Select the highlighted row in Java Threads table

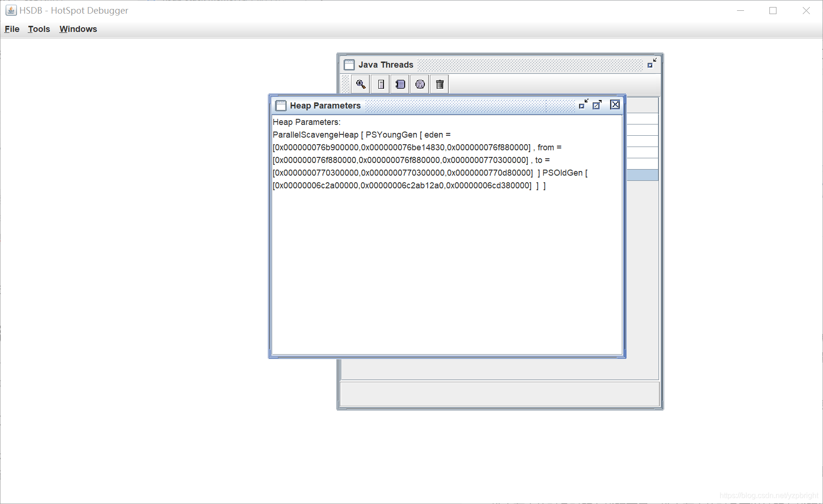coord(643,175)
